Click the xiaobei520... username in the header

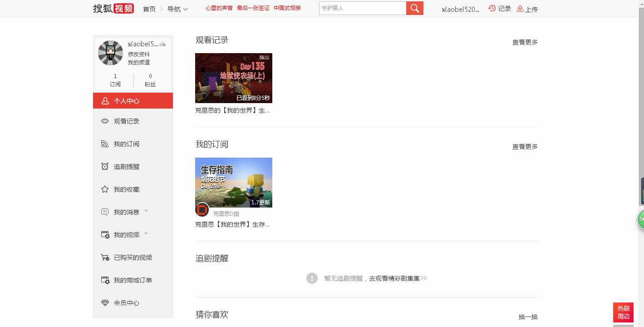pyautogui.click(x=461, y=9)
